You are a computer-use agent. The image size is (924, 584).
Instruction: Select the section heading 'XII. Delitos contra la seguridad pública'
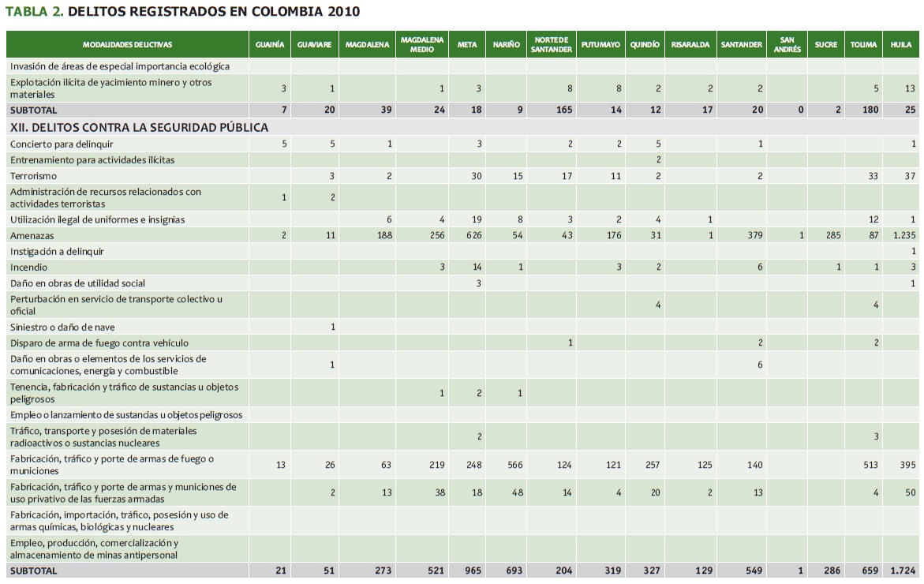point(139,127)
